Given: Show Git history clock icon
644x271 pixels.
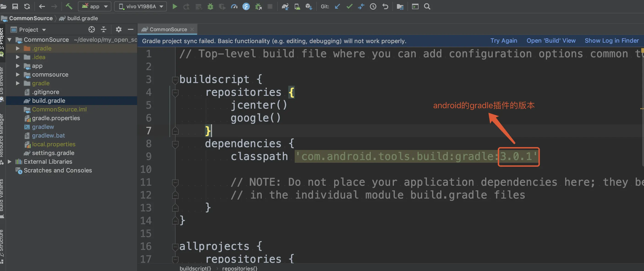Looking at the screenshot, I should click(x=373, y=6).
